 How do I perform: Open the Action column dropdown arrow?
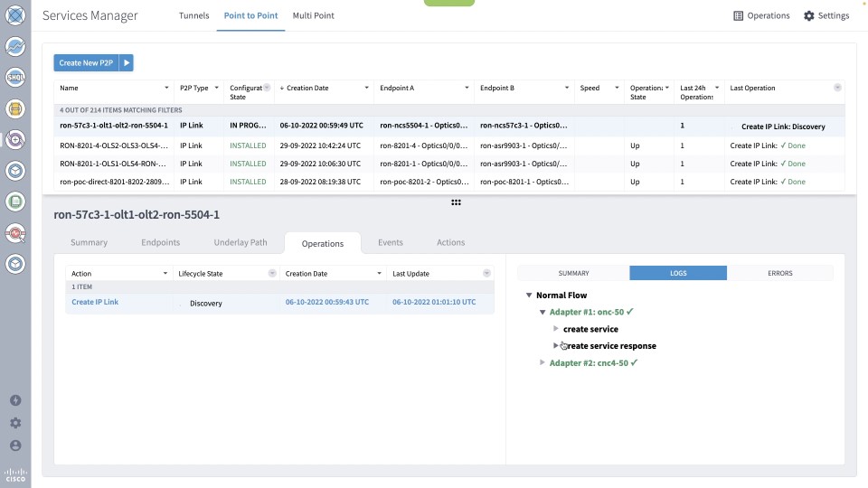pyautogui.click(x=165, y=273)
